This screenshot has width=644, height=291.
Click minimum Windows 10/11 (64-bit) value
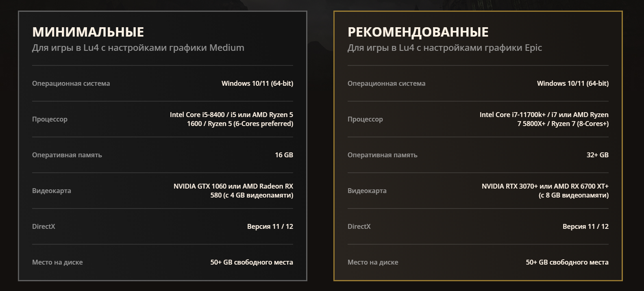pos(257,83)
